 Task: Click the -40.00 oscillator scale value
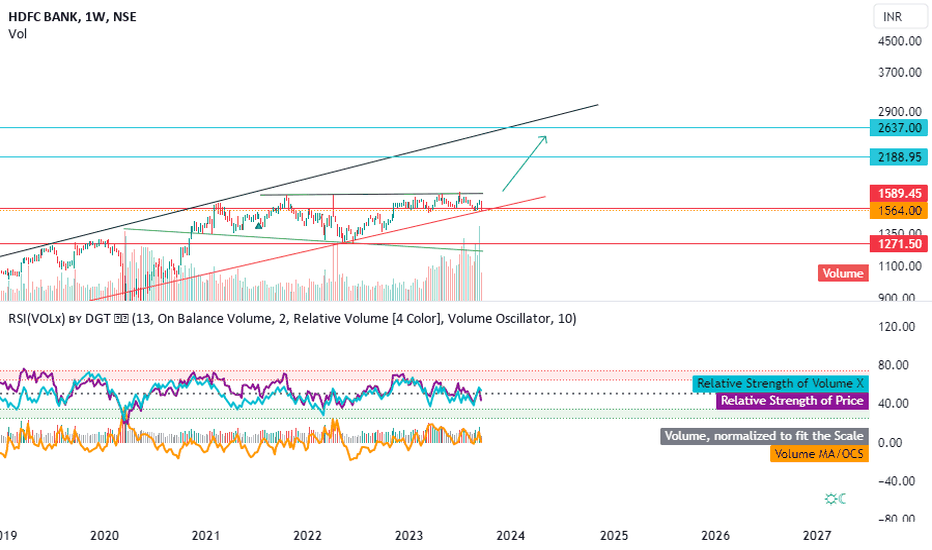pos(896,481)
